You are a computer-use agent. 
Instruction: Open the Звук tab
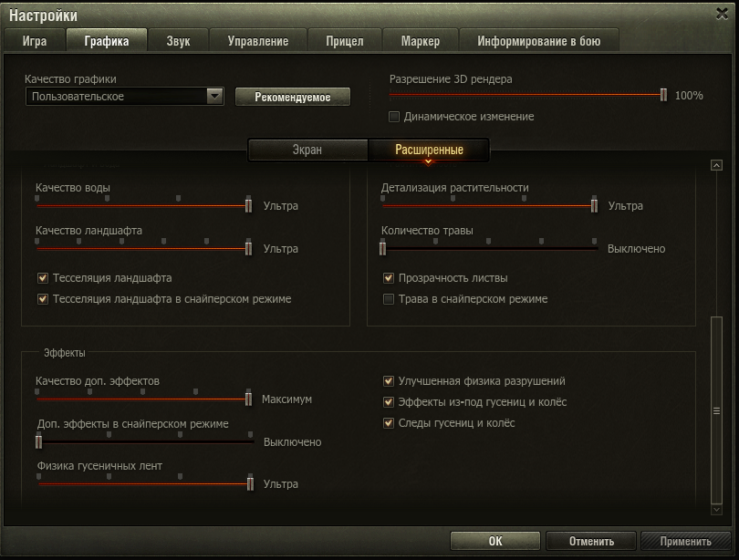pos(178,41)
